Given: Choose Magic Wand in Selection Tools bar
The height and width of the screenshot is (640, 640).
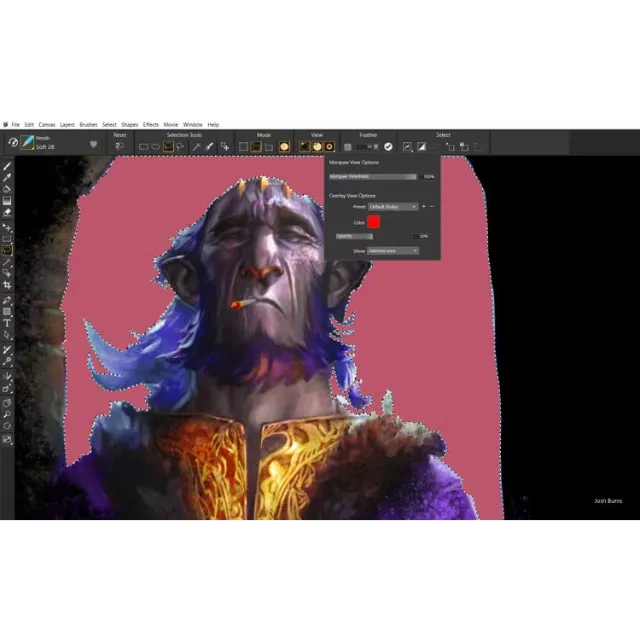Looking at the screenshot, I should click(196, 147).
